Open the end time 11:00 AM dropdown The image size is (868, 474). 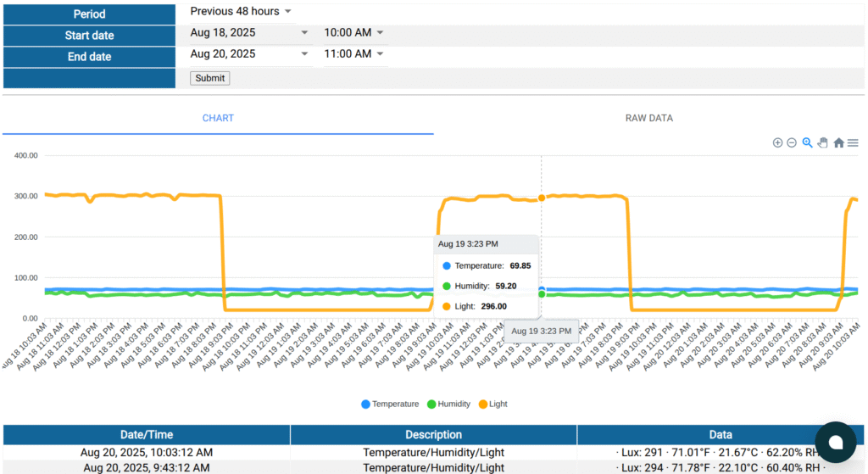353,53
